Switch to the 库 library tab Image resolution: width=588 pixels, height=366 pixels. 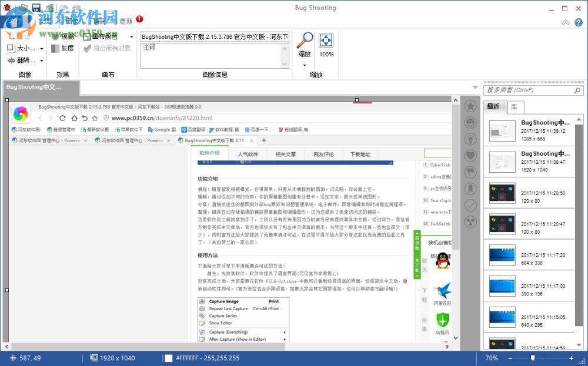514,107
